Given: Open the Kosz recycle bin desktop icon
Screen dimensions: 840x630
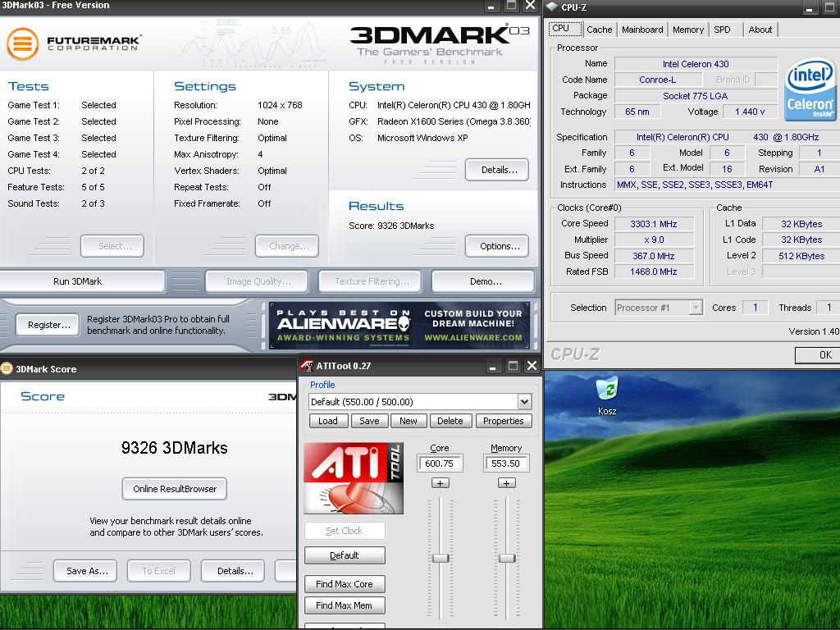Looking at the screenshot, I should pos(607,396).
